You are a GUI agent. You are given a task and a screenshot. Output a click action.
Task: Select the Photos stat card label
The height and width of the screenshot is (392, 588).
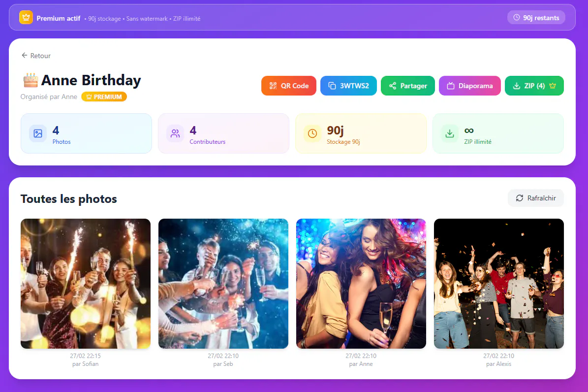pos(62,141)
